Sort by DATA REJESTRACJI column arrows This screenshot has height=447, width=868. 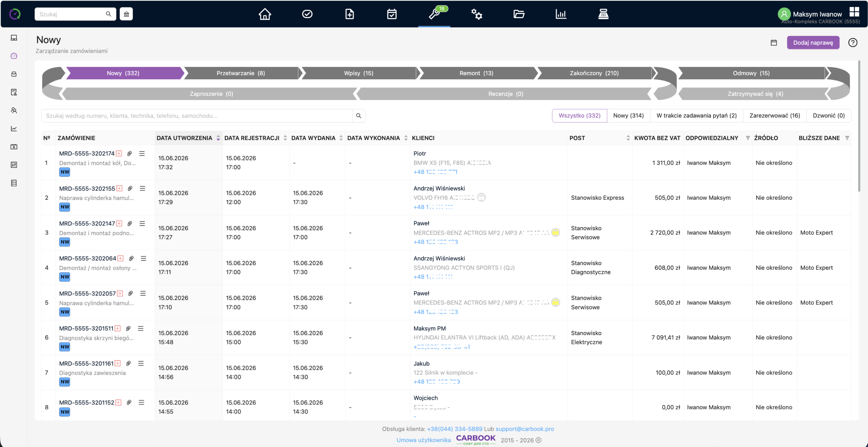[x=285, y=138]
